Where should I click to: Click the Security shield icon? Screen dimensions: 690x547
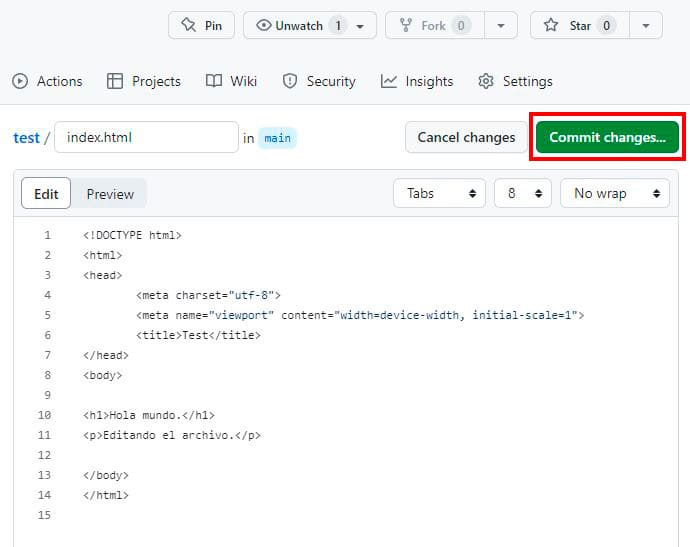pos(290,81)
